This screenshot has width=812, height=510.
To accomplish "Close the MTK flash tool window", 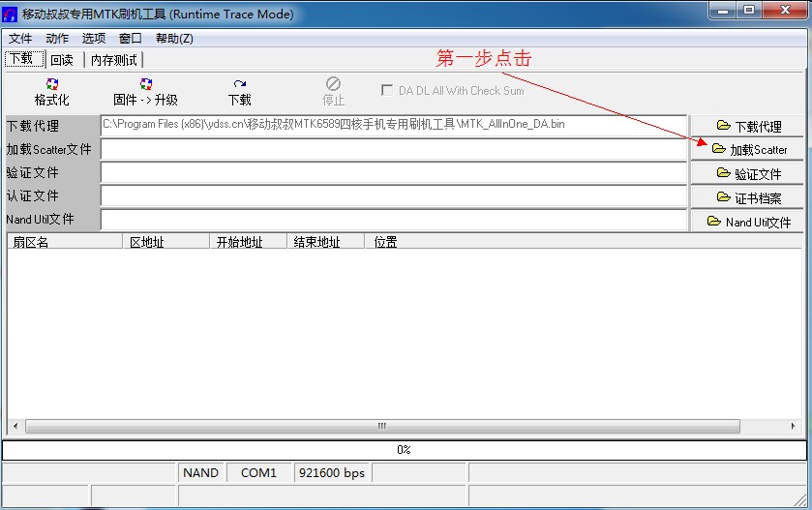I will [786, 11].
